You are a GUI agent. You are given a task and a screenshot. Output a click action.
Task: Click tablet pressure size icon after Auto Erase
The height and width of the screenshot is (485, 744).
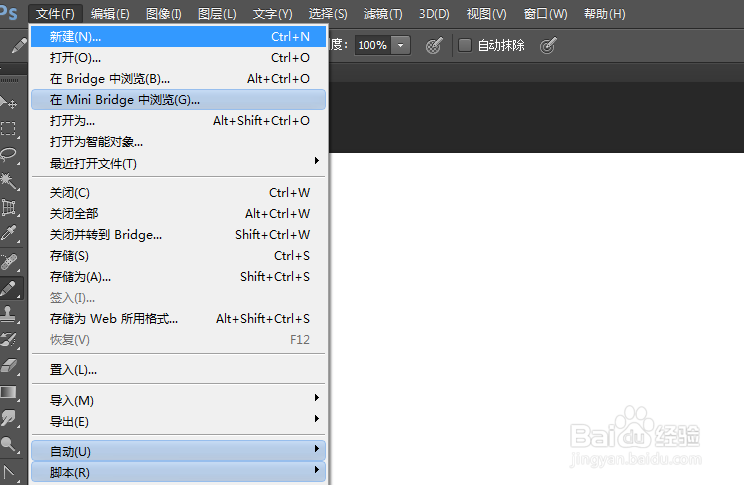(548, 46)
